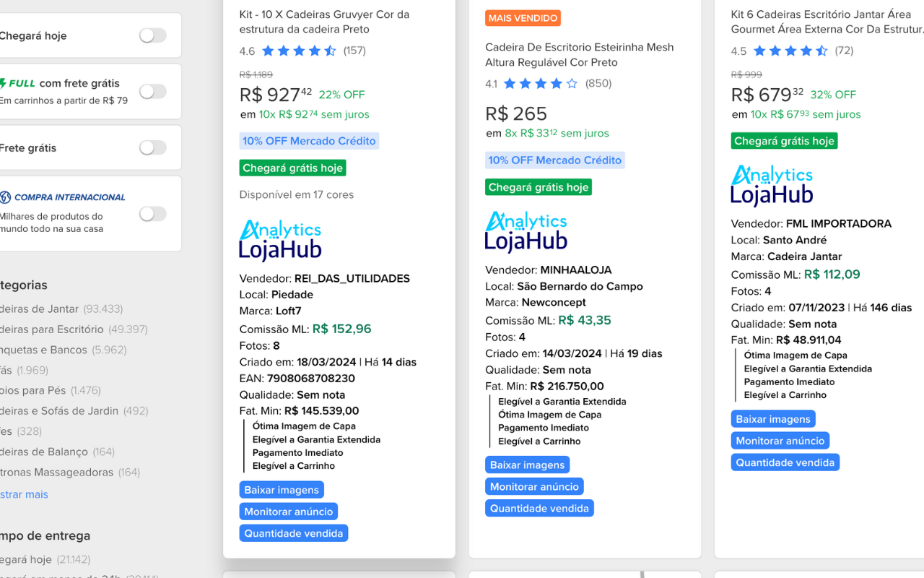
Task: Click "Quantidade vendida" on the Kit 6 Cadeiras card
Action: coord(785,462)
